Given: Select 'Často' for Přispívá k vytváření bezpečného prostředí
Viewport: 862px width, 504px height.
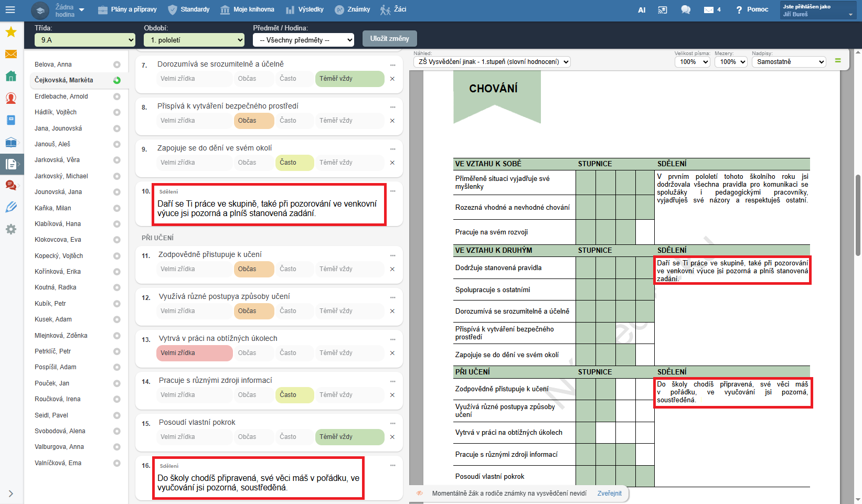Looking at the screenshot, I should tap(288, 121).
